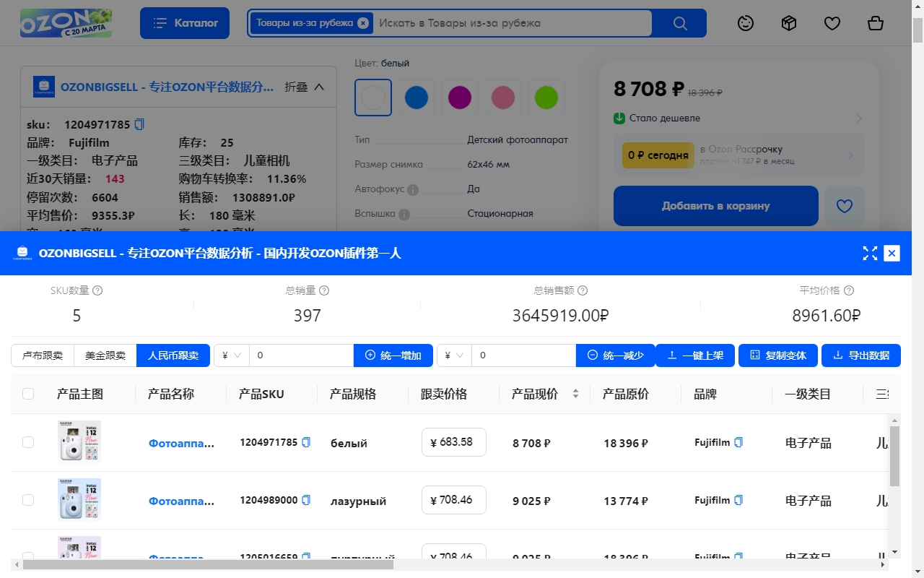
Task: Click the table's horizontal scrollbar
Action: click(209, 564)
